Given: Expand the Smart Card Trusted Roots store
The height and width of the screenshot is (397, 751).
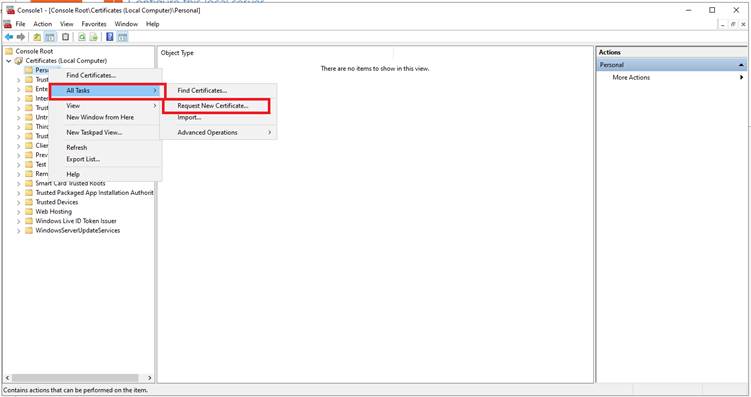Looking at the screenshot, I should point(19,183).
